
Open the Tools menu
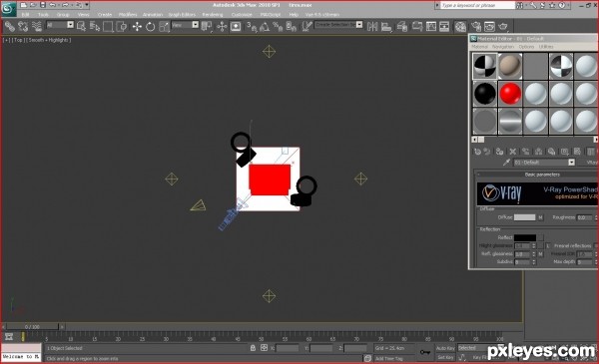[43, 15]
